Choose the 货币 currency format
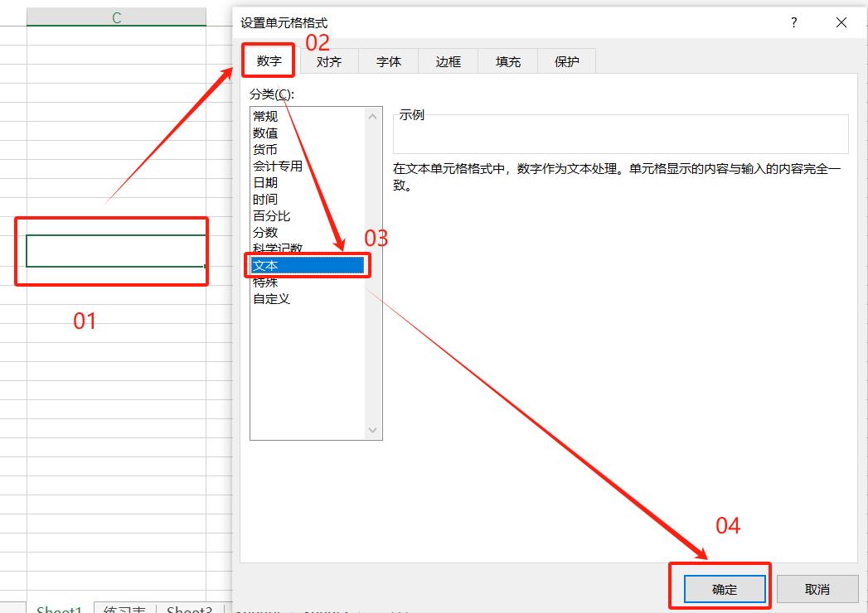868x613 pixels. (x=265, y=149)
